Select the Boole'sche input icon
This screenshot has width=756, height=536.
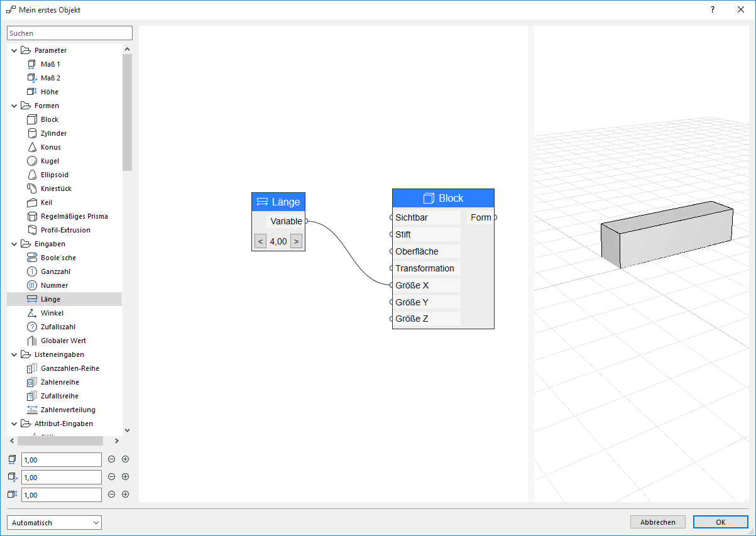(x=33, y=258)
